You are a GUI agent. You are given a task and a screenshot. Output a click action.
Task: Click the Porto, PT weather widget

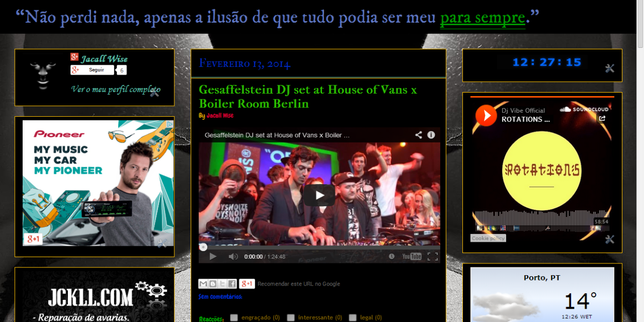pos(542,294)
